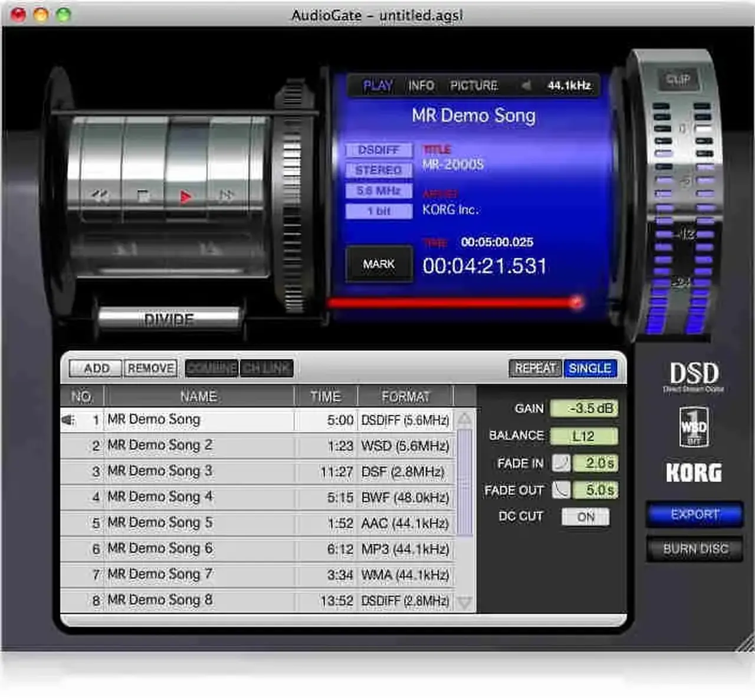Click the rewind transport icon
Image resolution: width=755 pixels, height=700 pixels.
pos(100,196)
